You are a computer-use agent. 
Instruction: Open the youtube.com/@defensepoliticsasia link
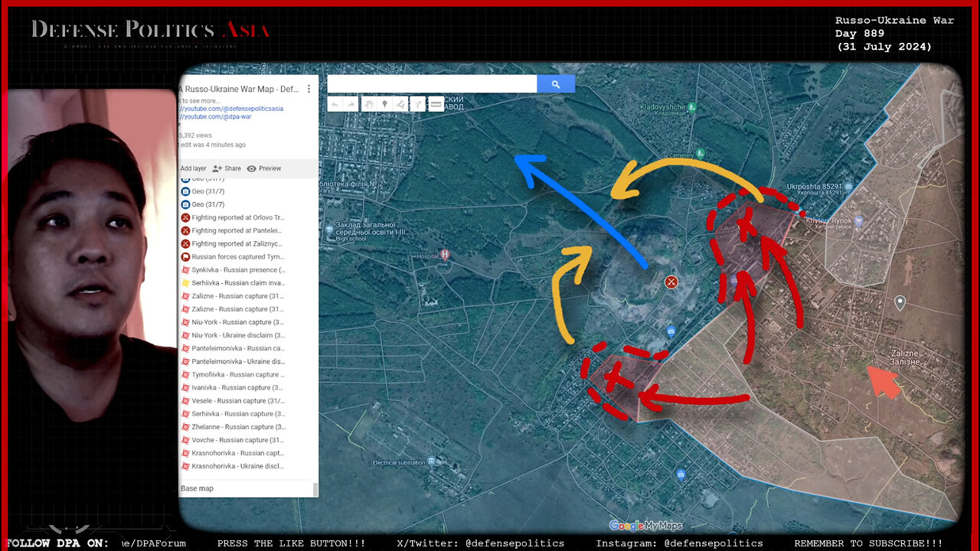(233, 109)
